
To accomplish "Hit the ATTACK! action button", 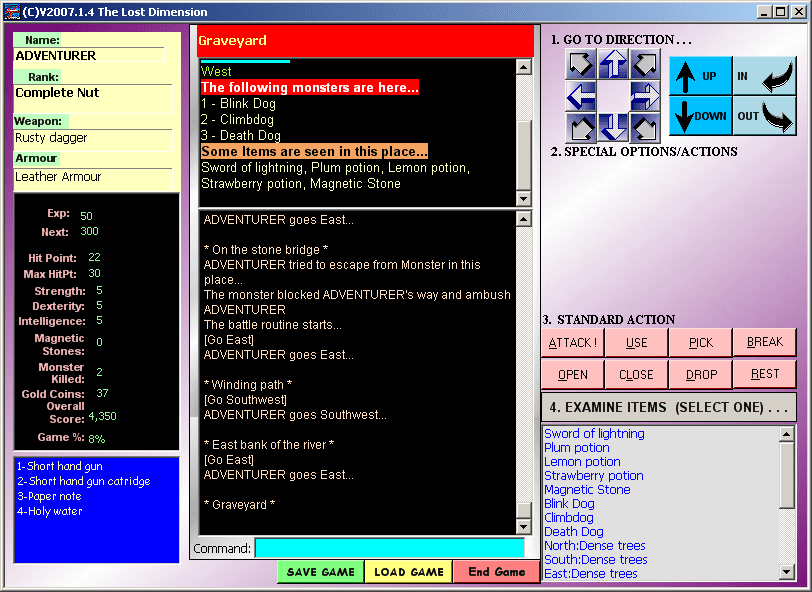I will 572,342.
